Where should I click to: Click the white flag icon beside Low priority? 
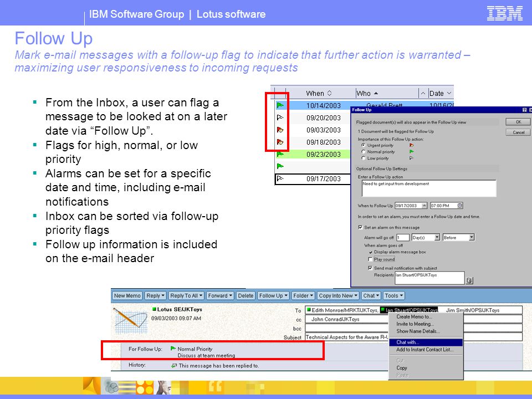412,158
